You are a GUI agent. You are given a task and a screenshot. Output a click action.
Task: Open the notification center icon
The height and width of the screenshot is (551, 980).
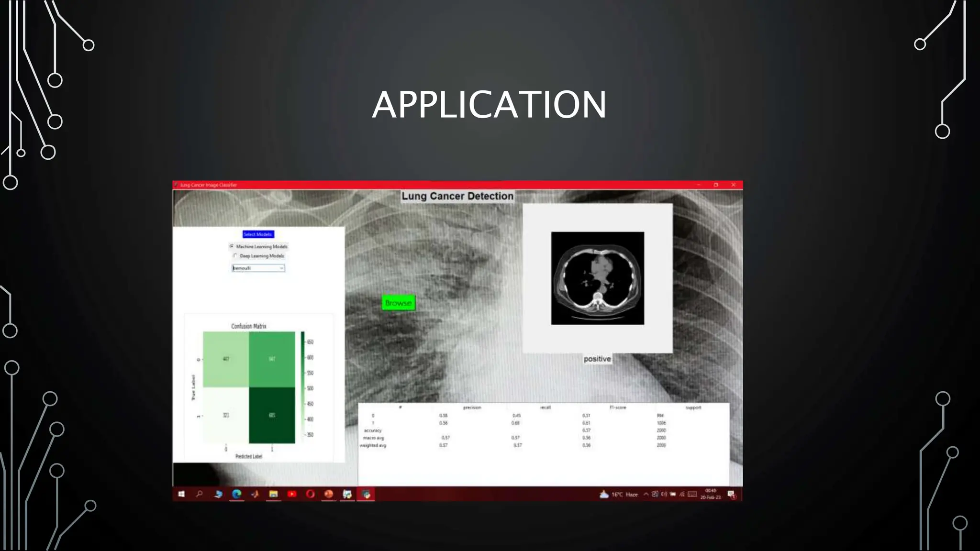coord(731,494)
